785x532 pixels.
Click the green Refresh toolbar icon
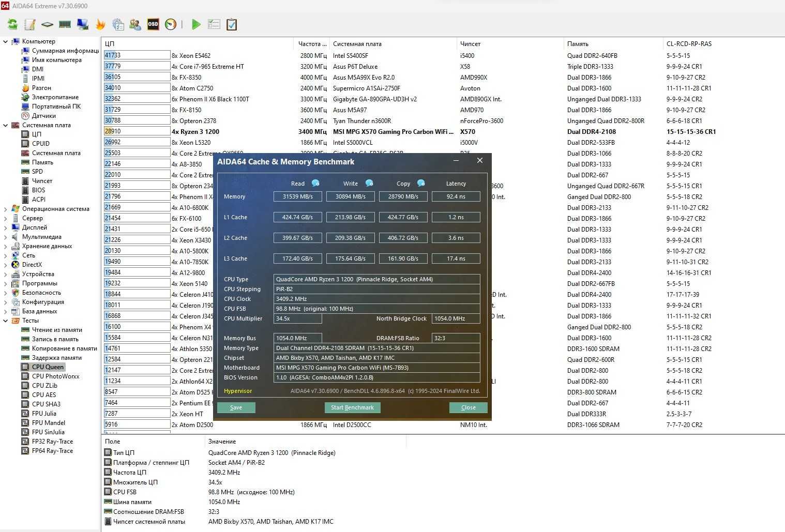(x=12, y=24)
